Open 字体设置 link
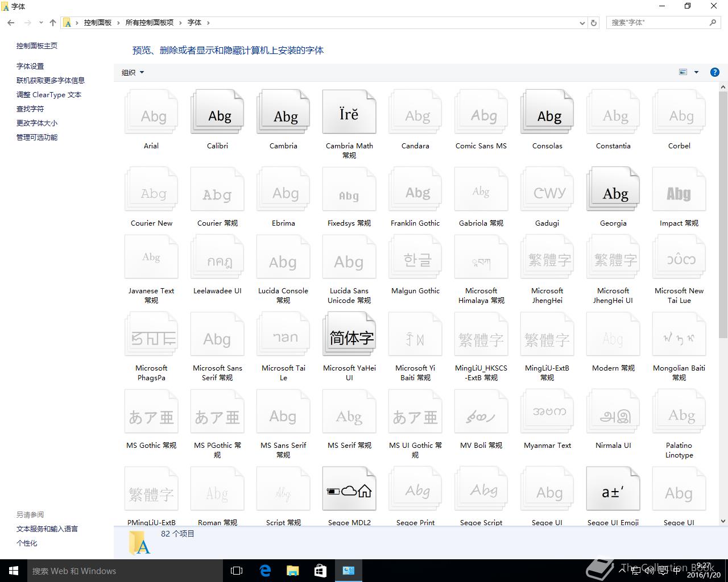 tap(30, 66)
